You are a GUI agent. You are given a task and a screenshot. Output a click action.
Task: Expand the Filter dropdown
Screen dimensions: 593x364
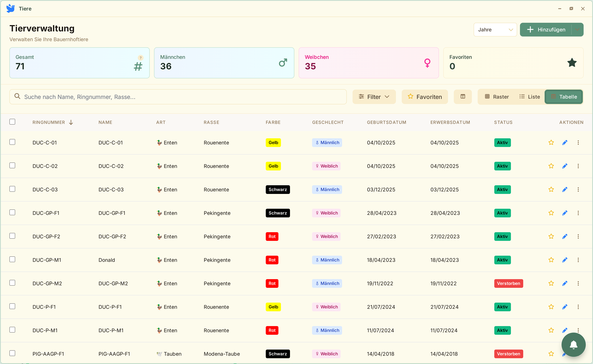(x=374, y=97)
